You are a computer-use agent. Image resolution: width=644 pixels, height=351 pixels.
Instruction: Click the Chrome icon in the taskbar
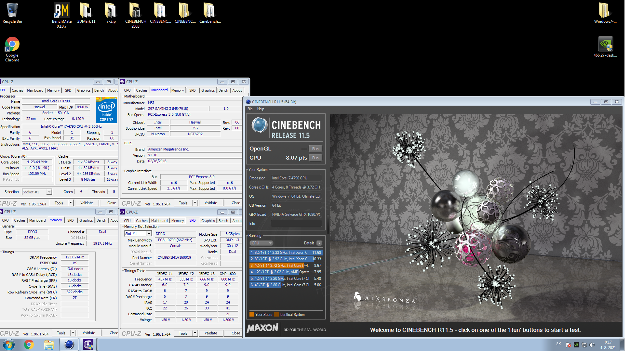click(x=29, y=344)
